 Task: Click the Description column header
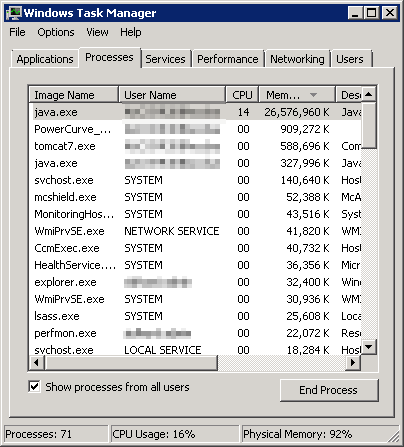pyautogui.click(x=348, y=95)
